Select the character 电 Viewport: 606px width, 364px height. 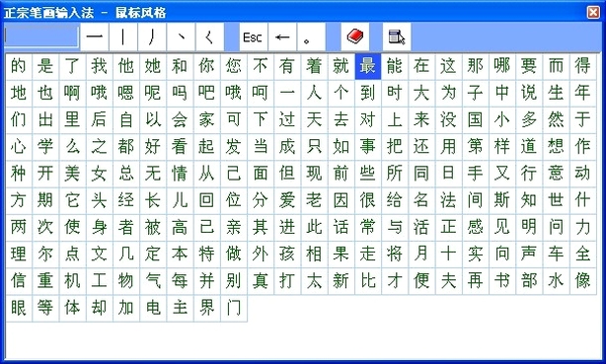(153, 308)
